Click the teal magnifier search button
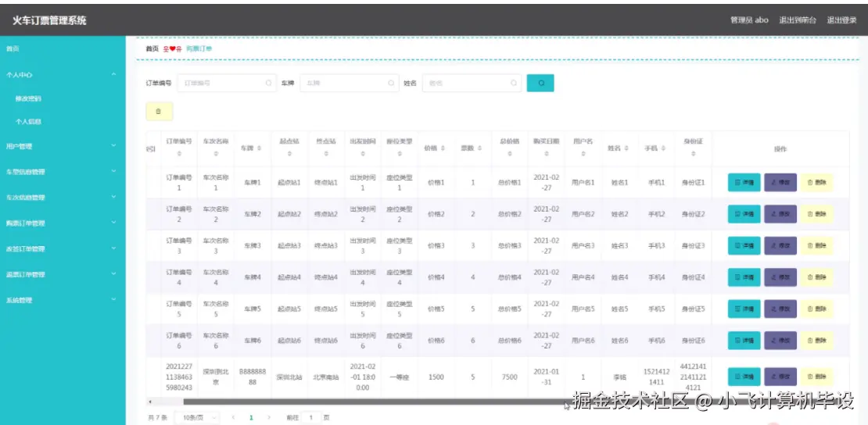This screenshot has width=868, height=425. tap(540, 83)
